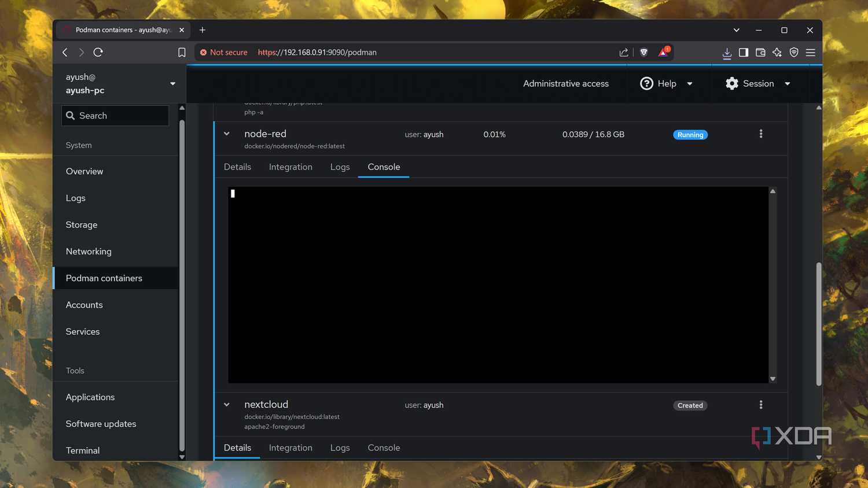Screen dimensions: 868x488
Task: Click docker.io/nodered/node-red:latest image text
Action: 295,146
